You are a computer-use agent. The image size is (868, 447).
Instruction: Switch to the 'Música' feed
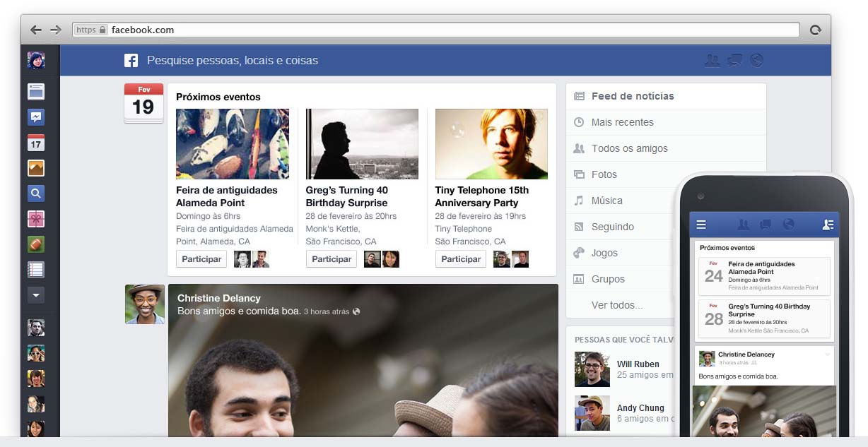pos(606,201)
